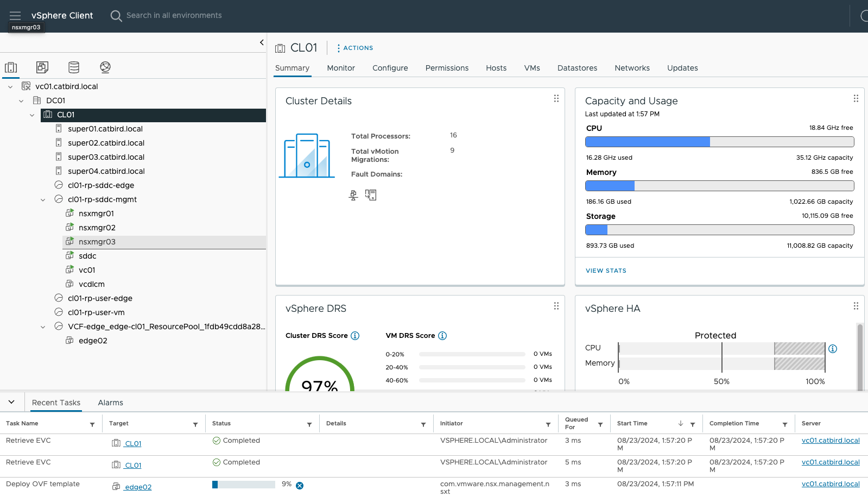The height and width of the screenshot is (496, 868).
Task: Collapse the cl01-rp-sddc-mgmt resource pool
Action: tap(43, 199)
